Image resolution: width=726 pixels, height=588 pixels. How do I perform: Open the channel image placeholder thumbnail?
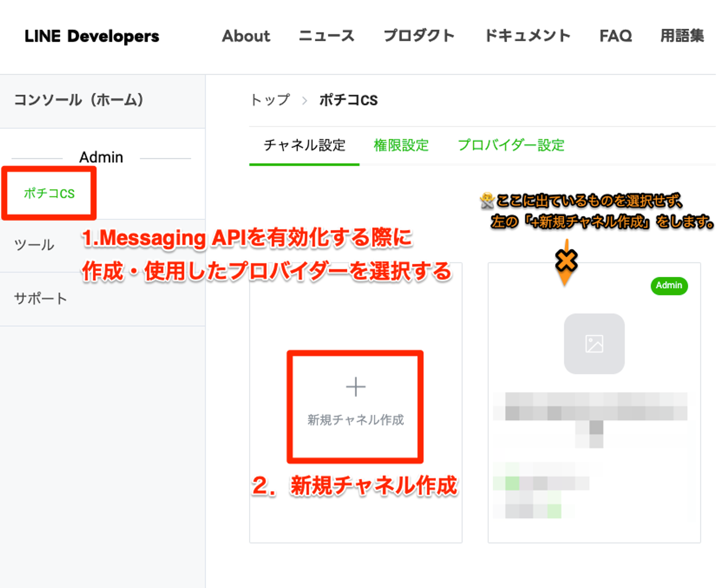(594, 344)
